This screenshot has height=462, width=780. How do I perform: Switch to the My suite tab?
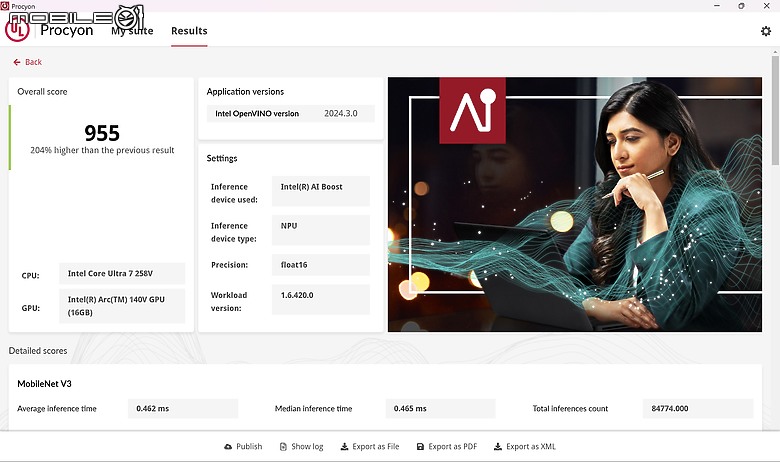(132, 31)
